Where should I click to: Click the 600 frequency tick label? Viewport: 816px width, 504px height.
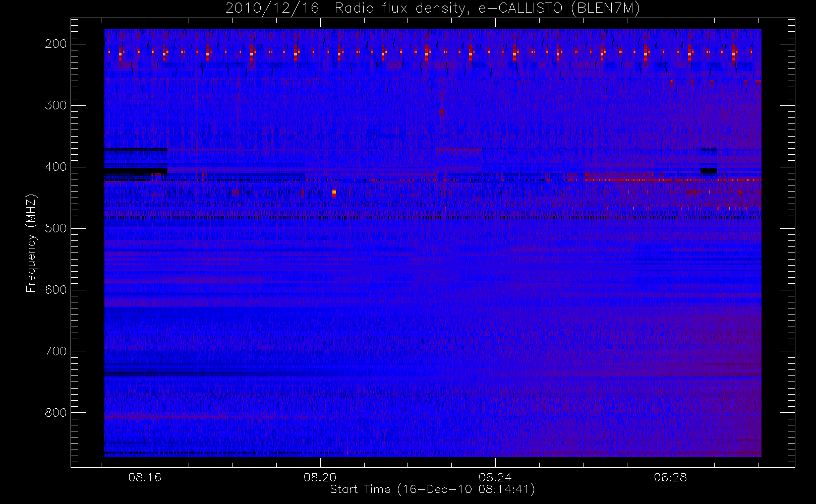click(56, 290)
